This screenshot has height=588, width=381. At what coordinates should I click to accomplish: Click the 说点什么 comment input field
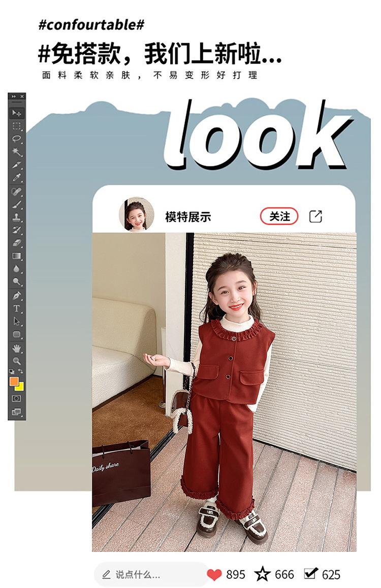[x=150, y=574]
